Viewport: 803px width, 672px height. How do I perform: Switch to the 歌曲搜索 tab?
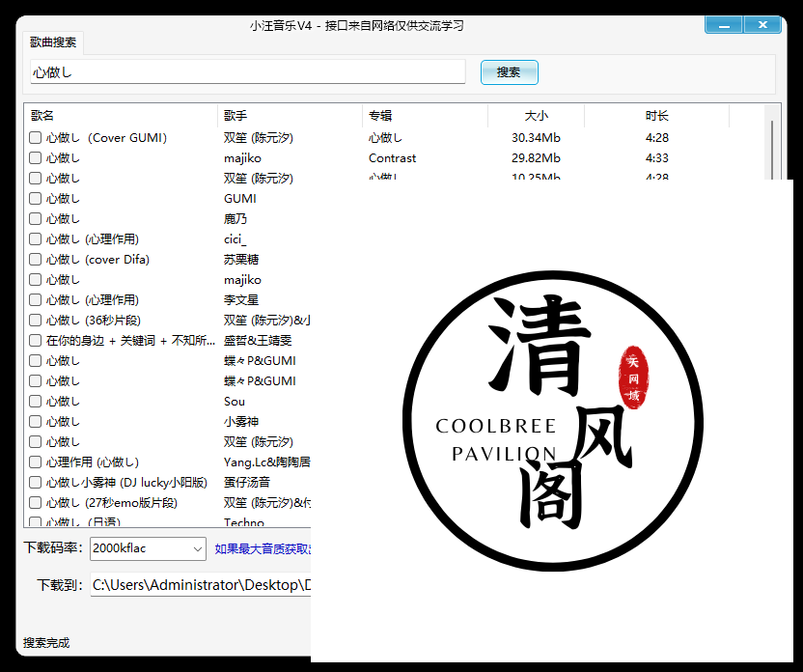53,42
